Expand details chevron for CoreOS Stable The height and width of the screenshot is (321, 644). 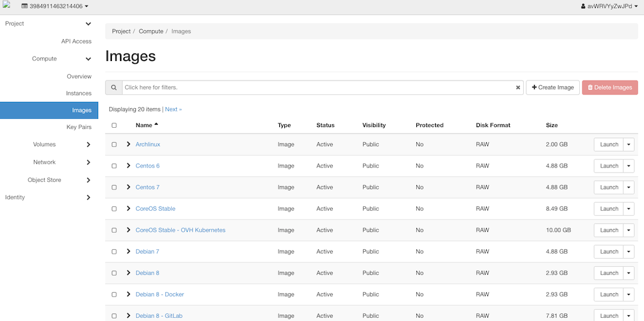[128, 208]
